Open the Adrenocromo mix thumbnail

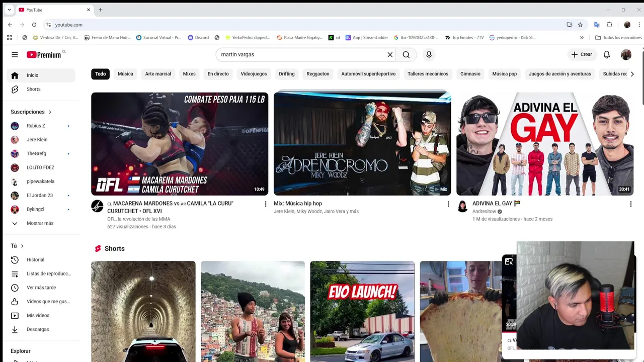tap(362, 144)
